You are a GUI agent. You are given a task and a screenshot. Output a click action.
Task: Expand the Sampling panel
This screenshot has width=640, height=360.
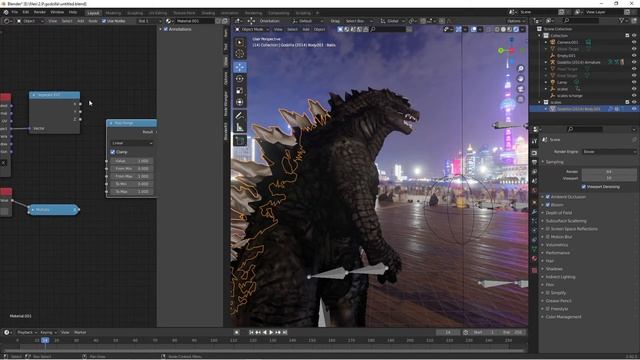(x=554, y=162)
